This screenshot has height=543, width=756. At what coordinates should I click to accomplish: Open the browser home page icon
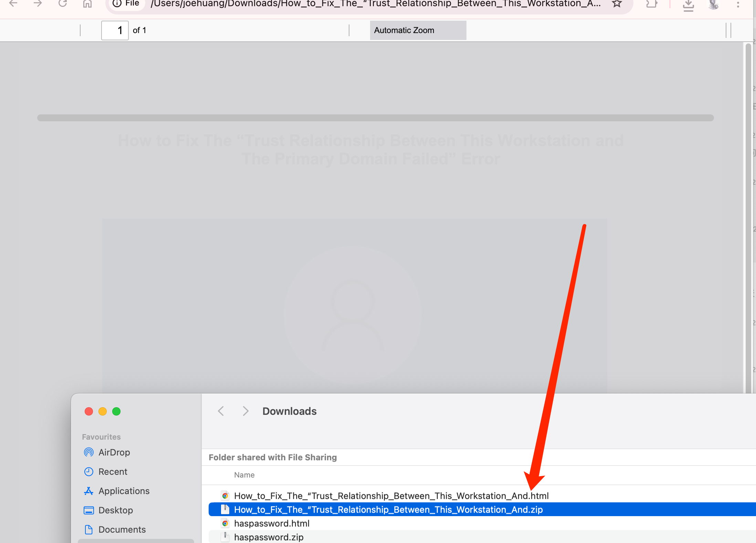[88, 4]
